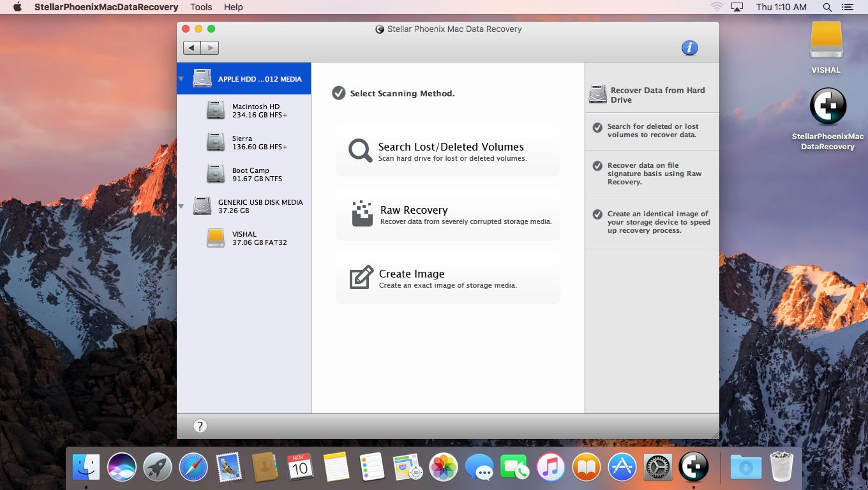Click the Macintosh HD drive icon

pos(216,110)
